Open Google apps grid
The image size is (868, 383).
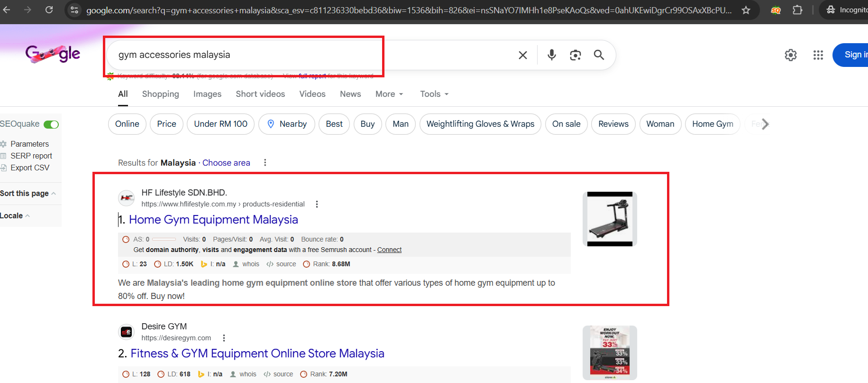coord(818,55)
